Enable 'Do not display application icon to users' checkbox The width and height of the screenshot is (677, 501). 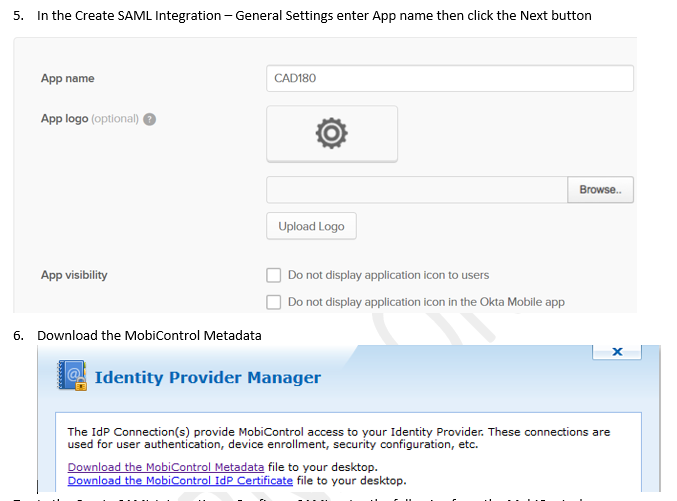273,275
